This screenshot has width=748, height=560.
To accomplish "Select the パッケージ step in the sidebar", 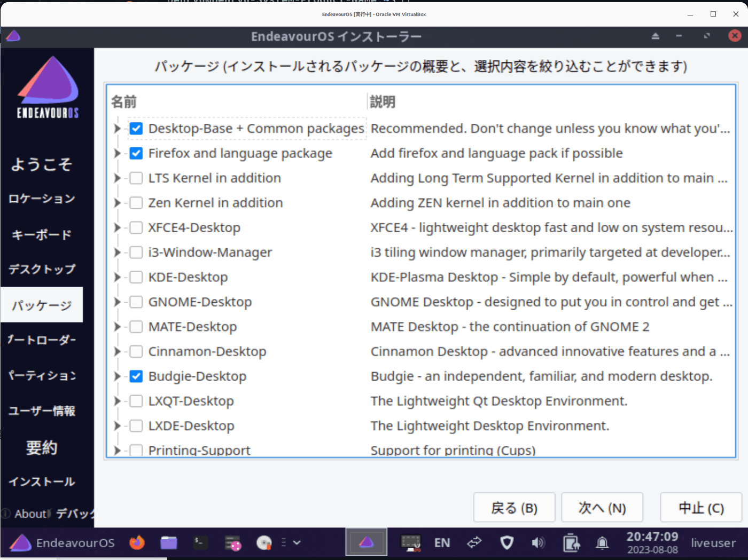I will 42,305.
